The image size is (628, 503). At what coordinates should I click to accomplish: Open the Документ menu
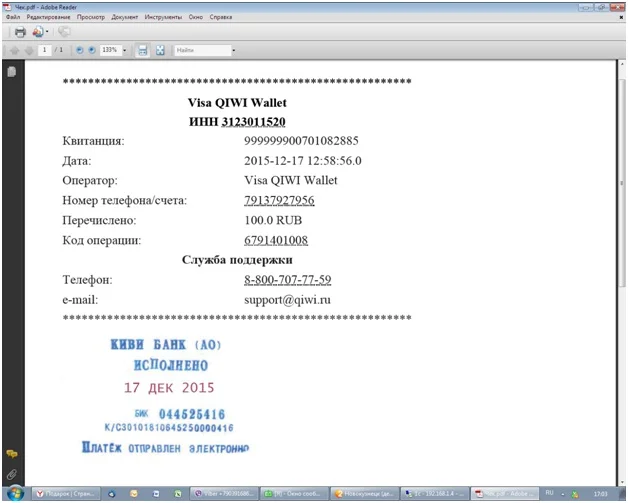click(125, 17)
